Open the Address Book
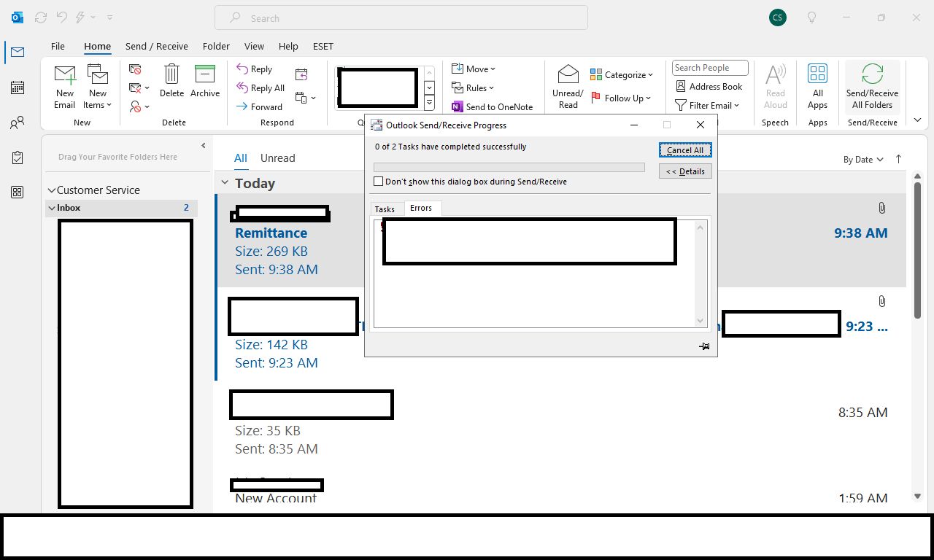The width and height of the screenshot is (934, 560). [x=709, y=86]
